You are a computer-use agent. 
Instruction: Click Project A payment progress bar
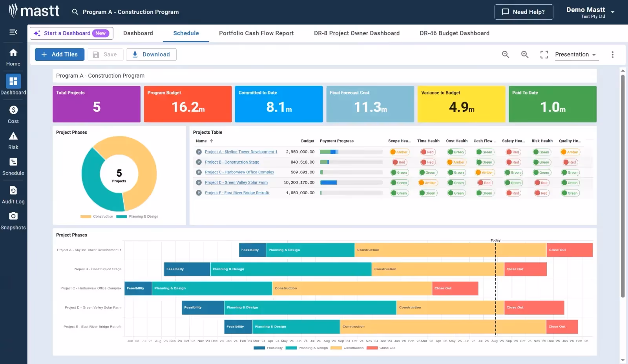click(351, 152)
